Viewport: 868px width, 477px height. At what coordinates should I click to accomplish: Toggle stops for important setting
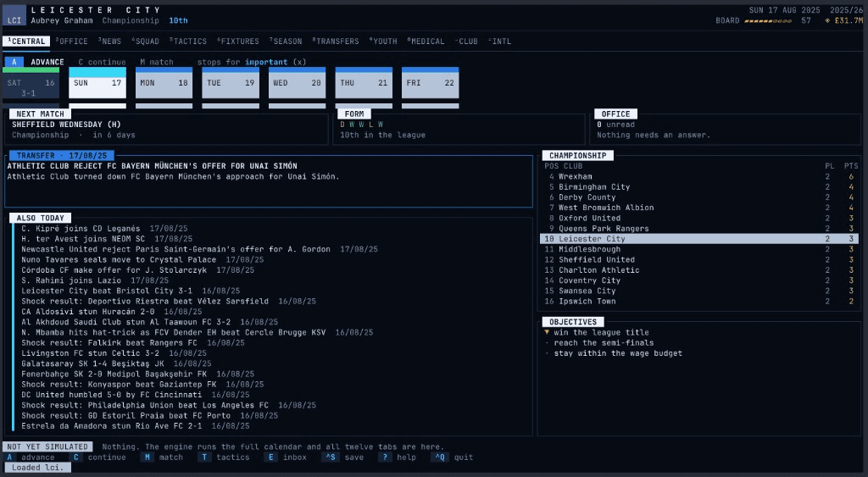pyautogui.click(x=252, y=62)
